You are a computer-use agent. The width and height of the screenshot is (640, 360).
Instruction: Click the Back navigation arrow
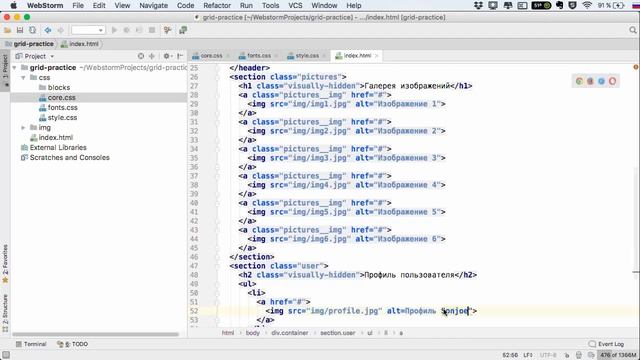[48, 30]
